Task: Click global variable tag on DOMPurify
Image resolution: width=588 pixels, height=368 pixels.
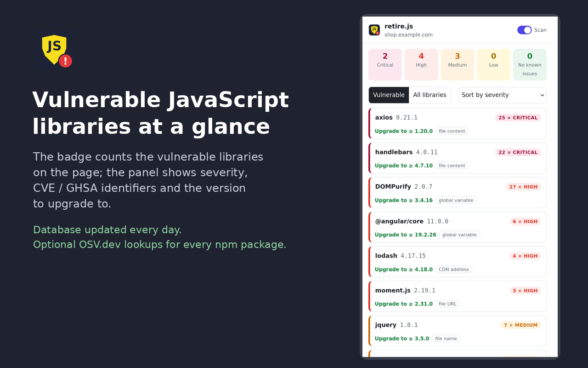Action: 456,200
